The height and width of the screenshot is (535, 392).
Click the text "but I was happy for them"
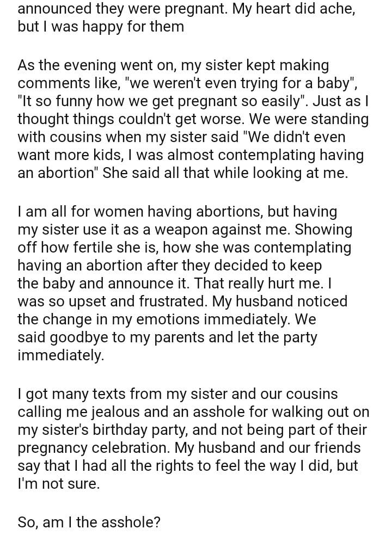click(x=100, y=26)
